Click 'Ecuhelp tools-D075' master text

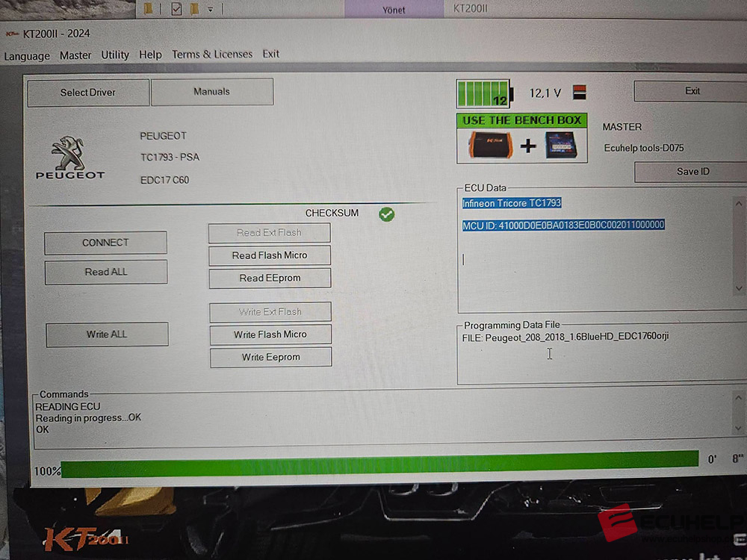644,148
